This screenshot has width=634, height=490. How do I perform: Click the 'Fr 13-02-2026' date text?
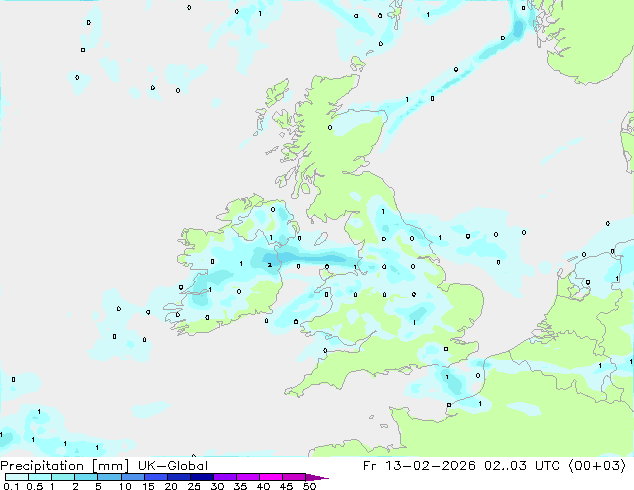[419, 466]
